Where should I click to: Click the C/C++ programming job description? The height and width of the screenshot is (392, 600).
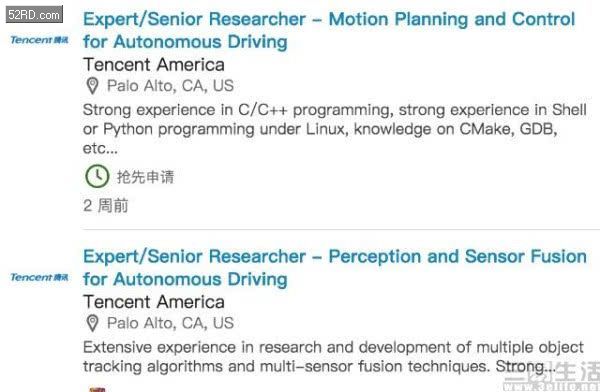pos(335,129)
